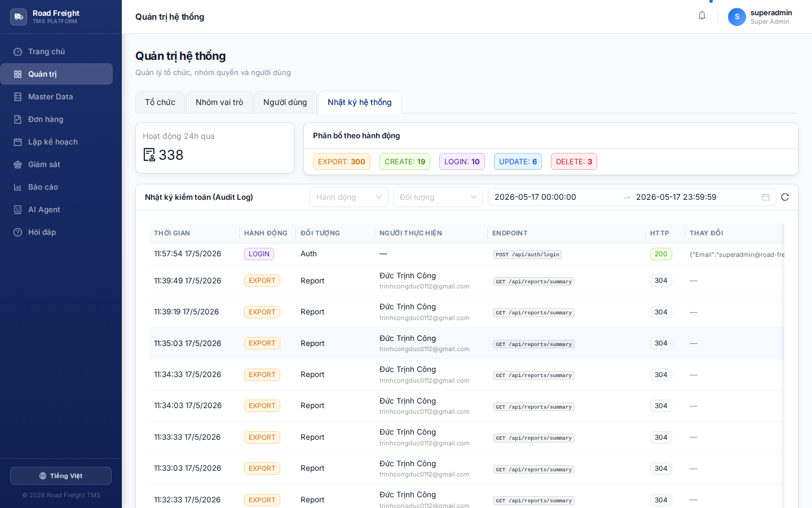The image size is (812, 508).
Task: Click the Road Freight truck logo
Action: [x=19, y=17]
